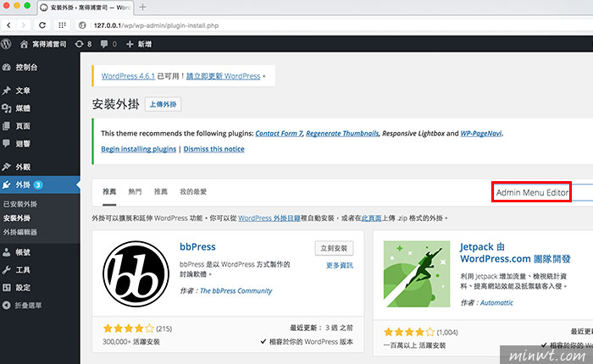Open the Automattic author link
593x364 pixels.
(x=496, y=303)
